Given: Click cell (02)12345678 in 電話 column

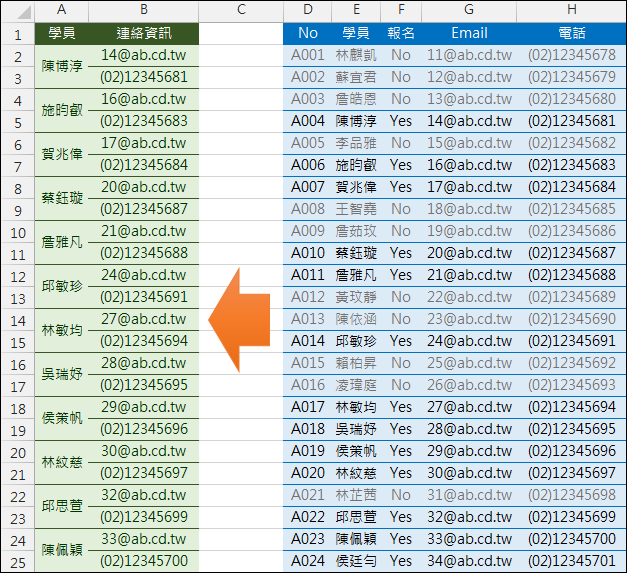Looking at the screenshot, I should (x=571, y=55).
